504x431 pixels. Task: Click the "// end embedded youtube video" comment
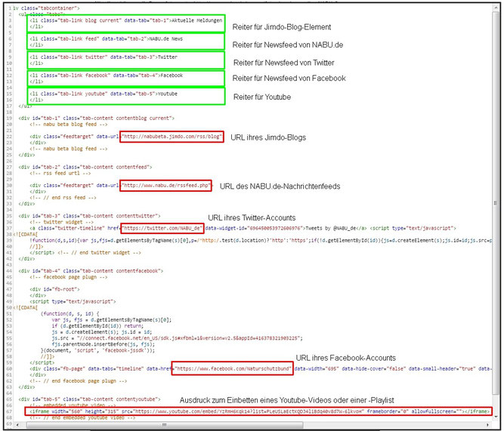tap(82, 417)
